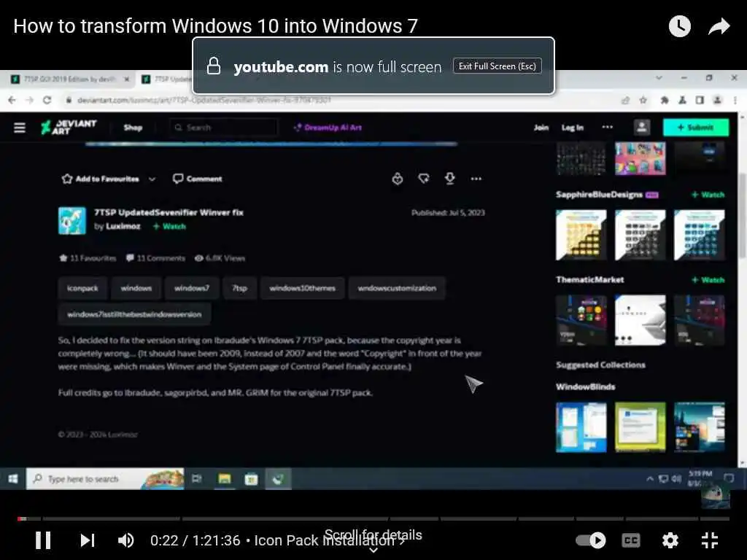This screenshot has height=560, width=747.
Task: Watch ThematicMarket
Action: pyautogui.click(x=708, y=280)
